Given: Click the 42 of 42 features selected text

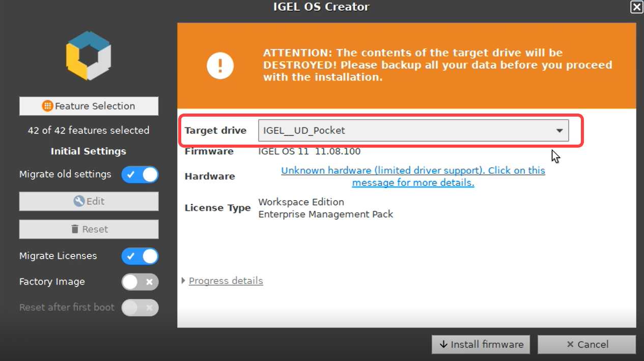Looking at the screenshot, I should [x=89, y=130].
